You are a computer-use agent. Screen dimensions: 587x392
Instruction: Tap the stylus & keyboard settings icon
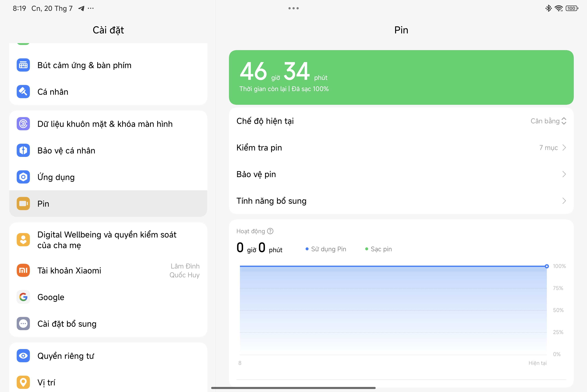click(x=23, y=65)
